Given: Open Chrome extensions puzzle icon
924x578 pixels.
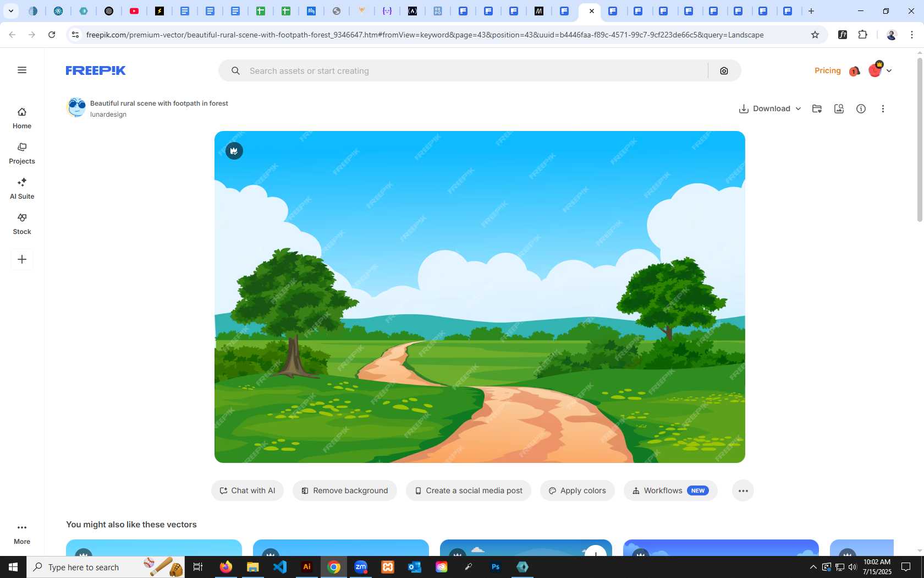Looking at the screenshot, I should pyautogui.click(x=862, y=35).
